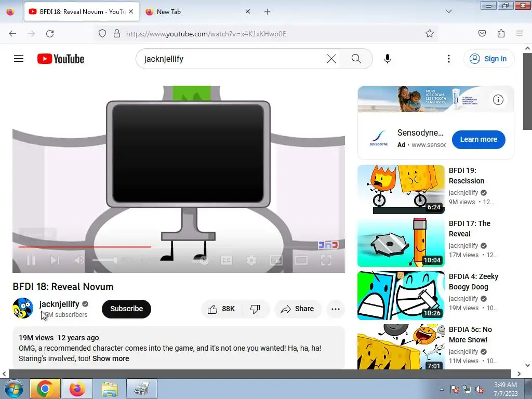532x399 pixels.
Task: Close the New Tab tab
Action: click(248, 11)
